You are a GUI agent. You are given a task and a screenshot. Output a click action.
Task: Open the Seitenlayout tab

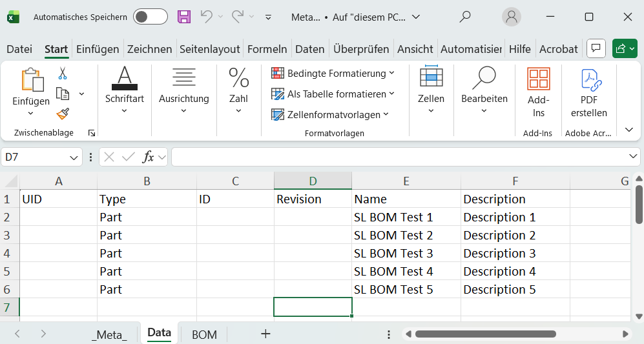pos(210,49)
